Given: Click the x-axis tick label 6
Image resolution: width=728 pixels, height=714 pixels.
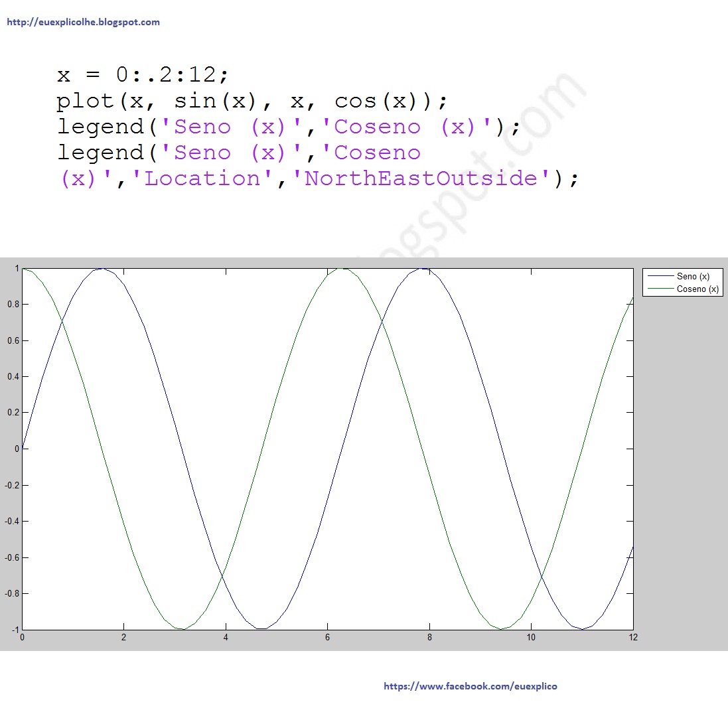Looking at the screenshot, I should coord(328,637).
